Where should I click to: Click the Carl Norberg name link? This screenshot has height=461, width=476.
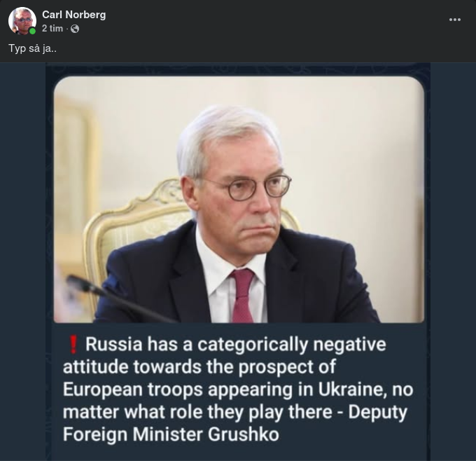(73, 15)
